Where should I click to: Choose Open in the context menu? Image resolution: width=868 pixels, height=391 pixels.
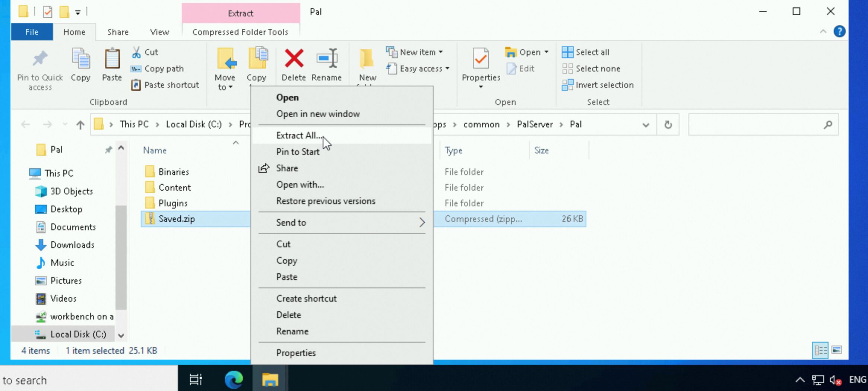tap(342, 97)
